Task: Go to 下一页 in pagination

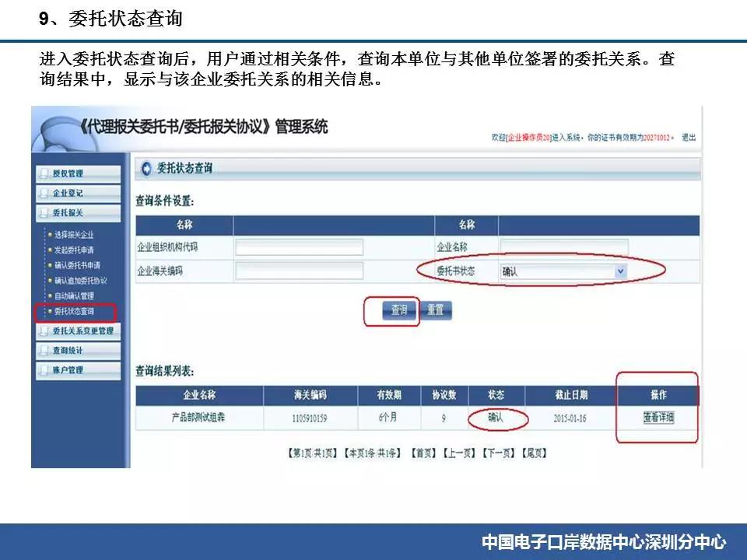Action: click(499, 453)
